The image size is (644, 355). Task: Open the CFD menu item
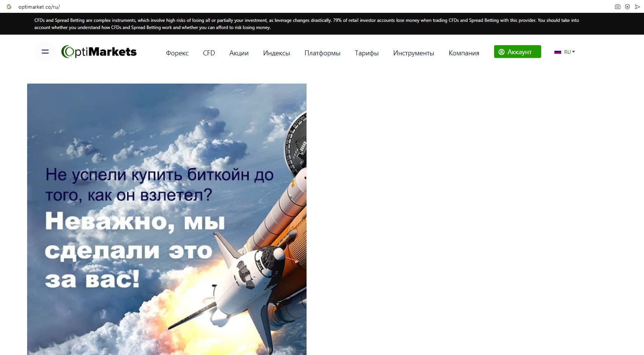coord(209,53)
